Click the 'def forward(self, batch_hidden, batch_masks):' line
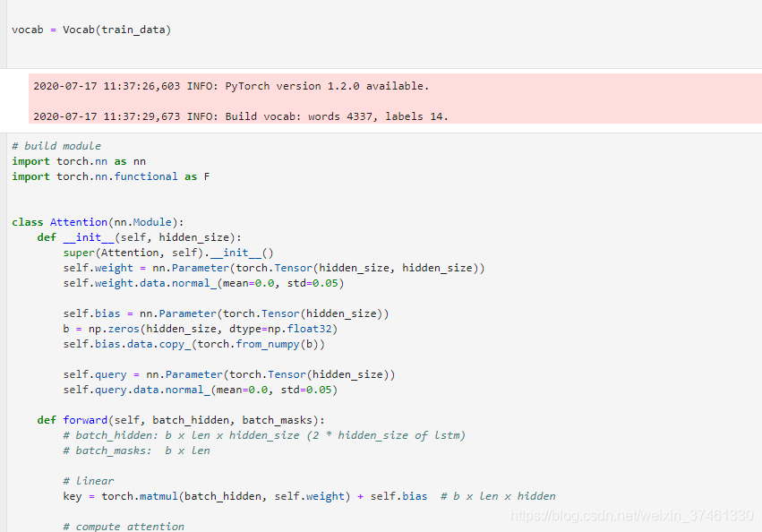Screen dimensions: 762x532 (x=181, y=420)
